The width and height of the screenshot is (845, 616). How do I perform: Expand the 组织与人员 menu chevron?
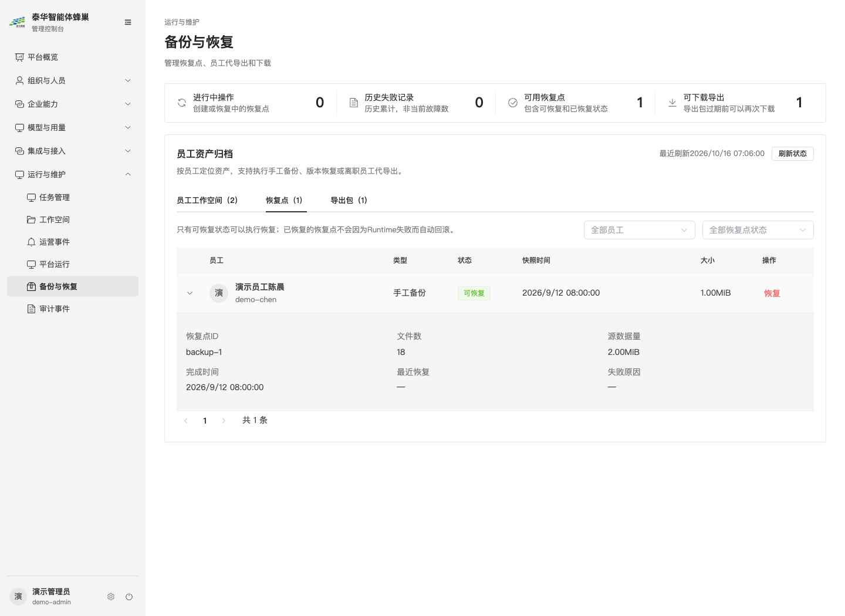tap(128, 80)
